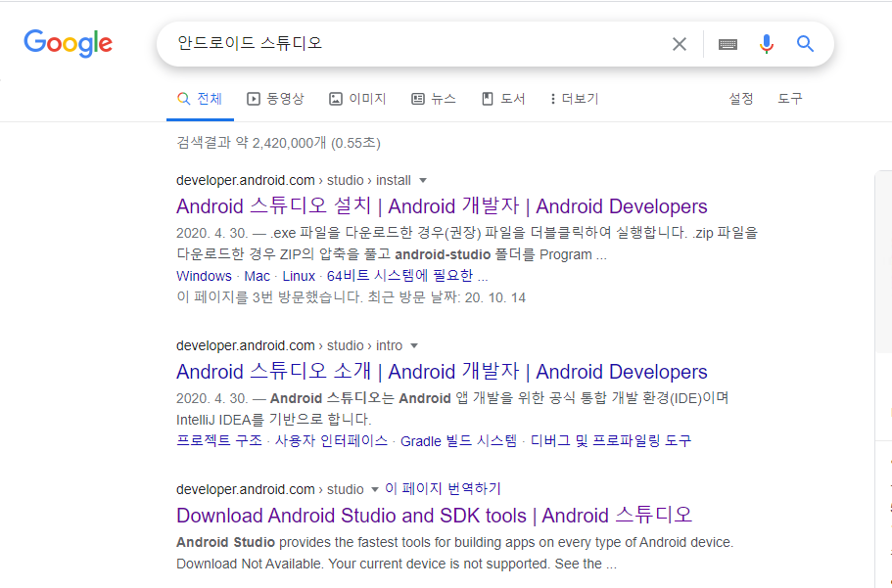Open the 프로젝트 구조 sitelink
892x588 pixels.
(x=219, y=440)
